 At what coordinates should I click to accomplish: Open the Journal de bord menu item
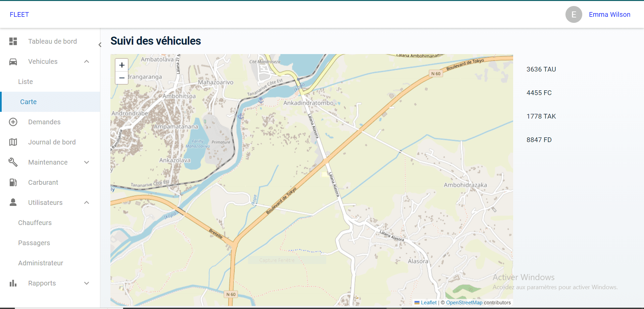click(50, 142)
